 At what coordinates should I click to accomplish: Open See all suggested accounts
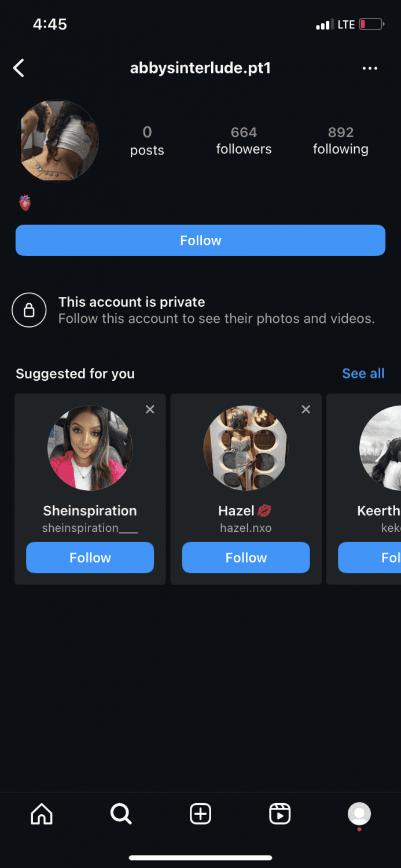click(363, 373)
